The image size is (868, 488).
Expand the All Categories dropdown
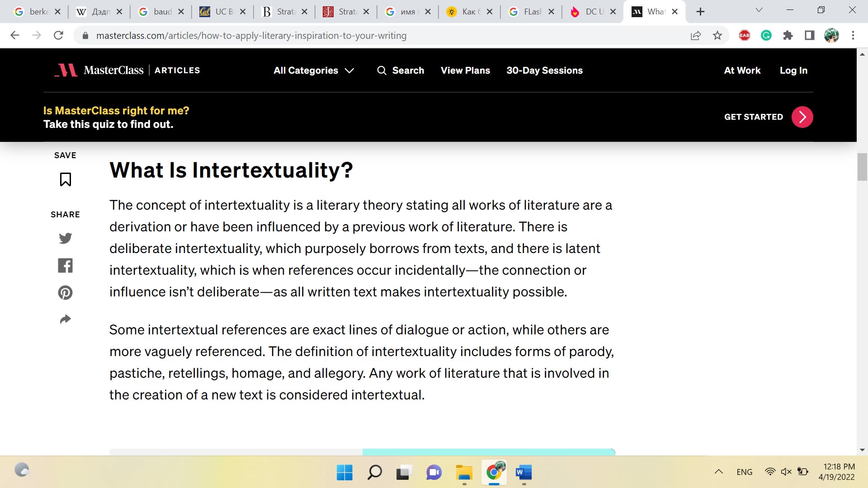[313, 70]
